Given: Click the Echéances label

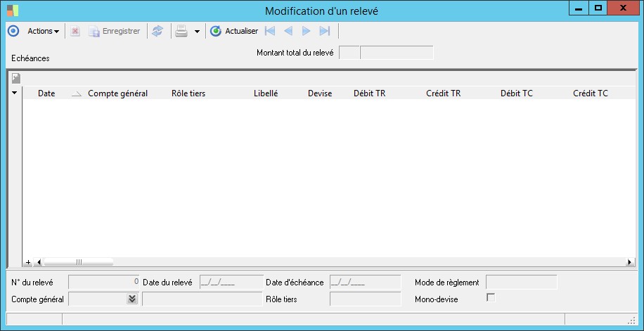Looking at the screenshot, I should [30, 58].
